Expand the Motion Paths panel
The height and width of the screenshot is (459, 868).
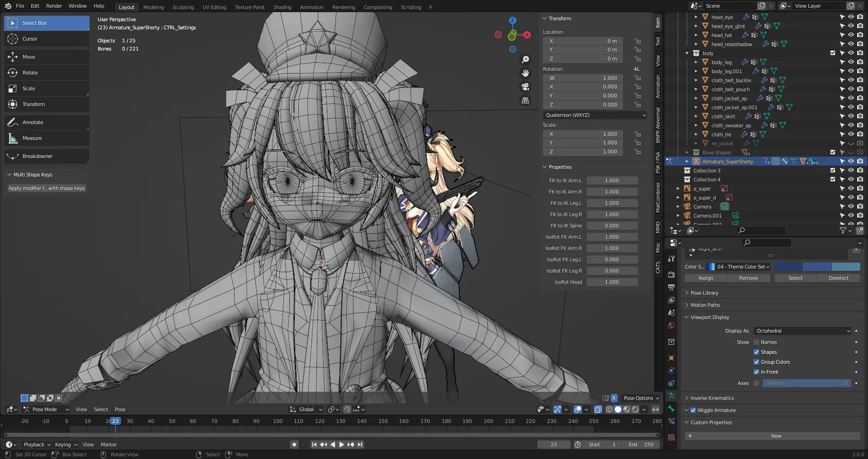(705, 305)
